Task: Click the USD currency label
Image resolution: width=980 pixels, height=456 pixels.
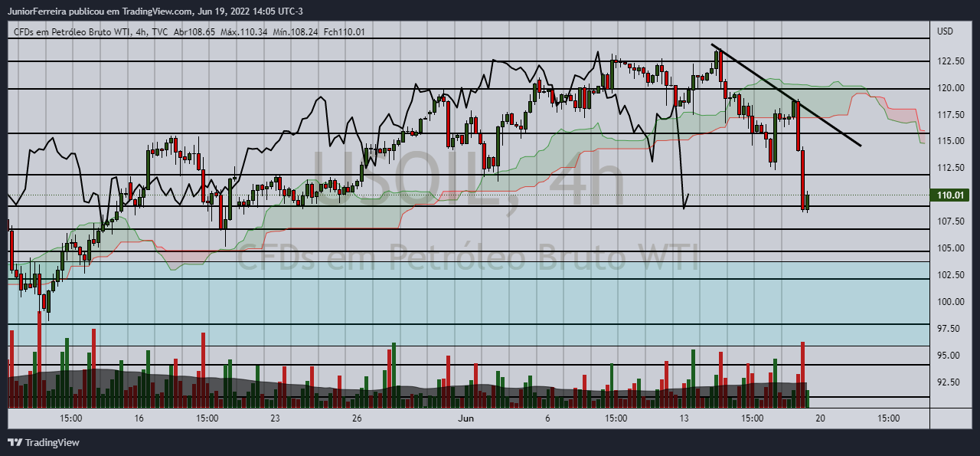Action: (x=945, y=31)
